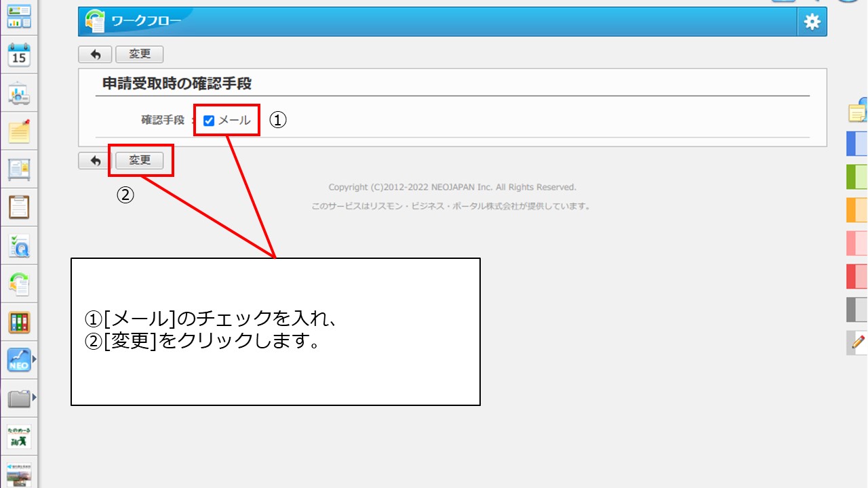
Task: Open the calendar icon showing 15
Action: [x=19, y=55]
